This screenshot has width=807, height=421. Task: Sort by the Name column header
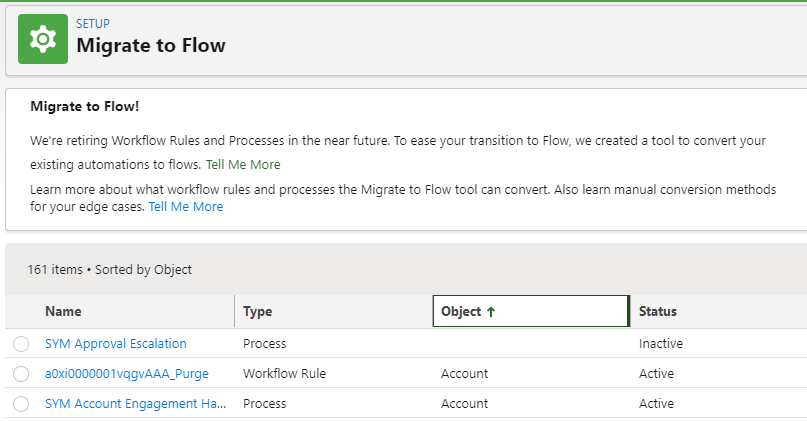coord(63,312)
